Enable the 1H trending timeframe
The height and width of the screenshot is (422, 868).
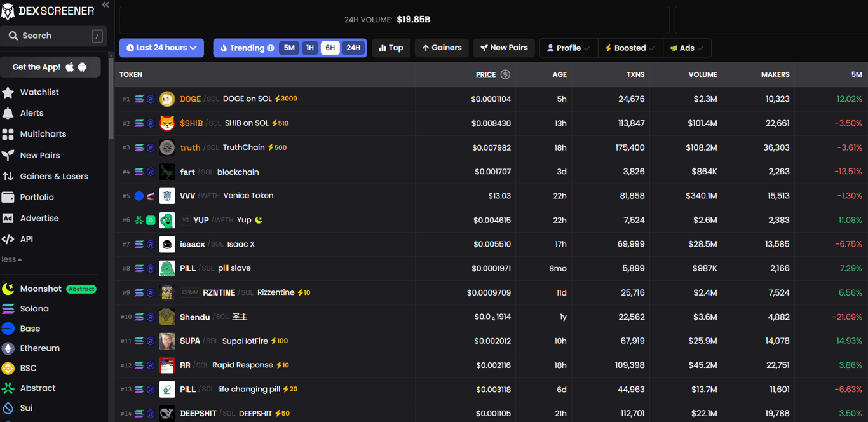point(309,48)
